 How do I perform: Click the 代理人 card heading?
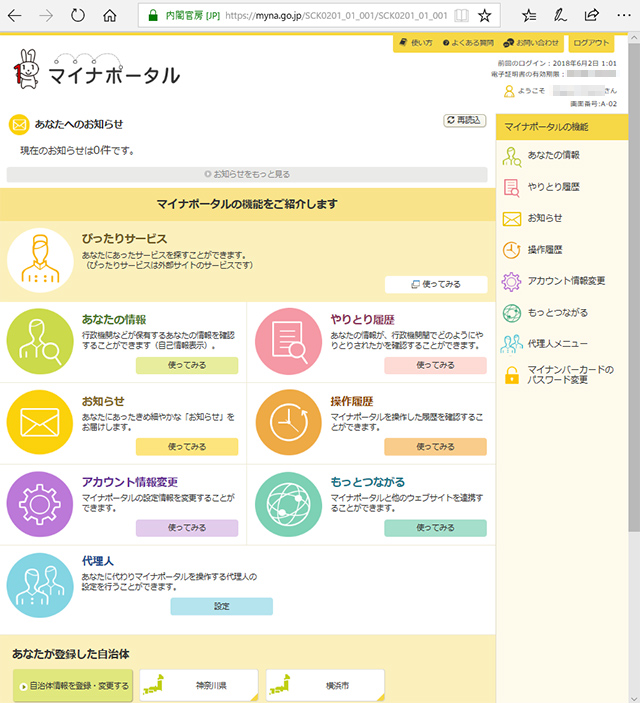coord(98,561)
